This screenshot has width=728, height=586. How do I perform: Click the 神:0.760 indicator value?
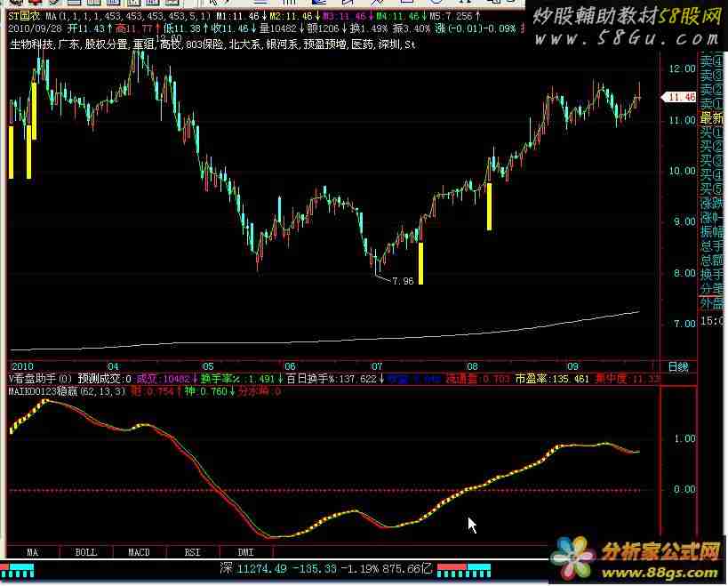(x=206, y=391)
